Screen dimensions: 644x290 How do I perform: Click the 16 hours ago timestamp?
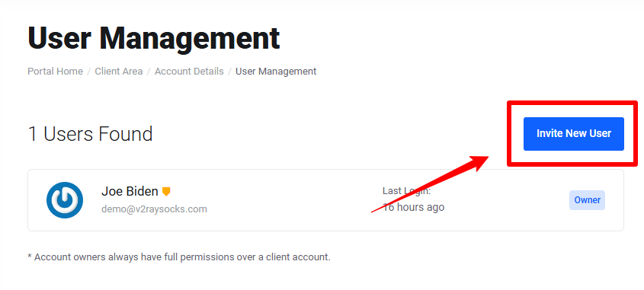pyautogui.click(x=413, y=207)
